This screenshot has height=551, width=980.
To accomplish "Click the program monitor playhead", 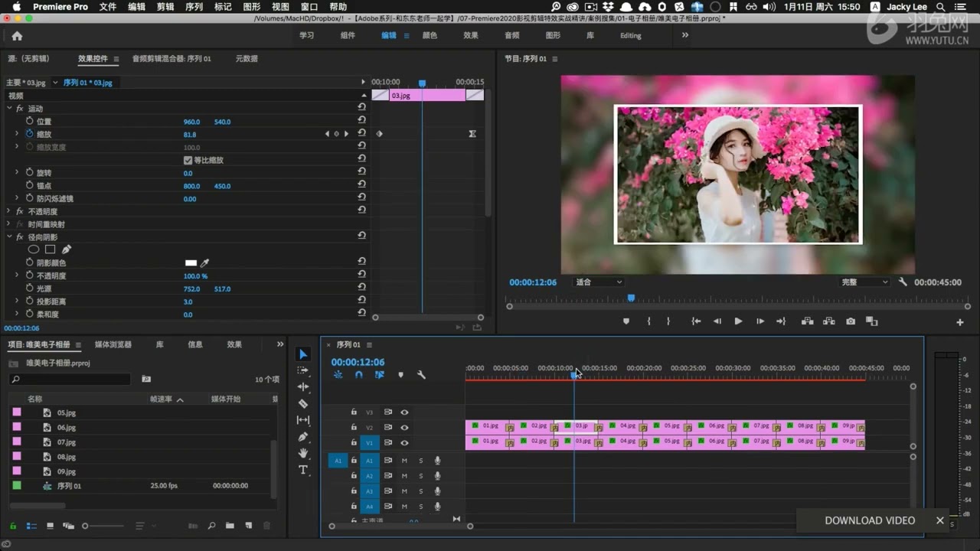I will 631,298.
